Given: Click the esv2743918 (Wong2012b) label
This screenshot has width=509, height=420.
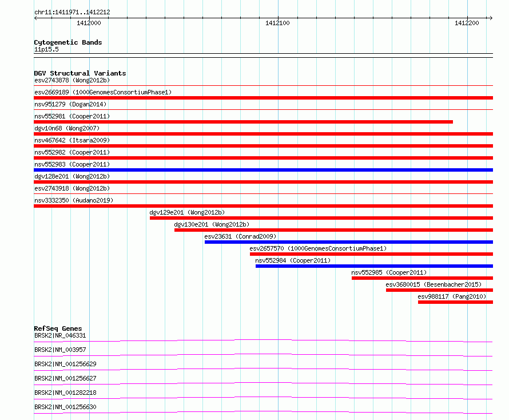Looking at the screenshot, I should [x=72, y=188].
